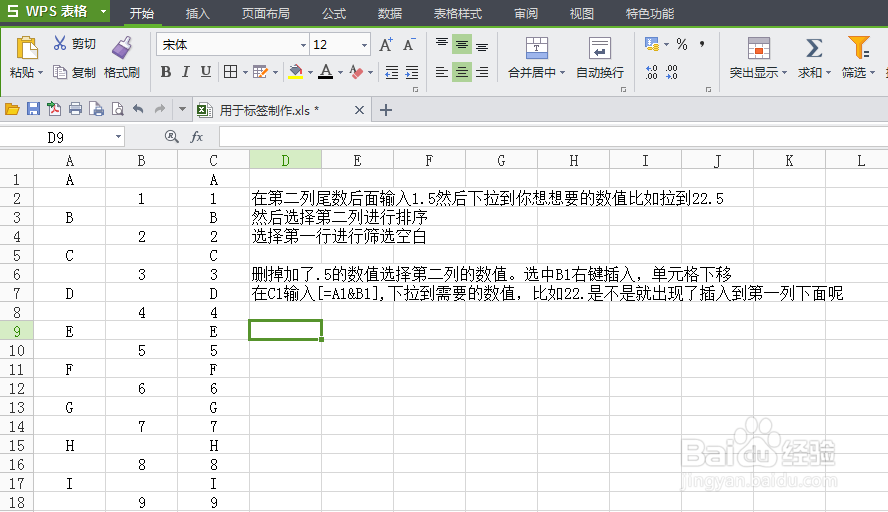Screen dimensions: 888x512
Task: Click the Sum sigma icon
Action: pos(814,48)
